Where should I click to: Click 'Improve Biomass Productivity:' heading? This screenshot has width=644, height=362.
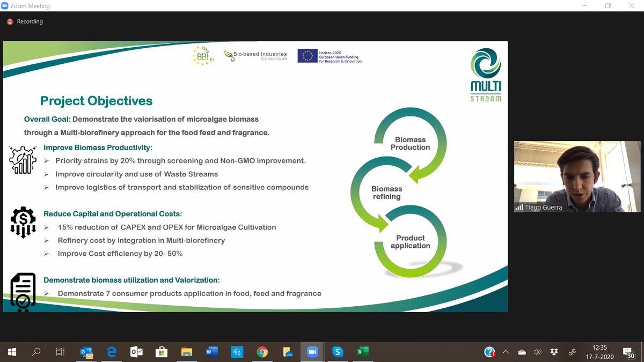point(98,147)
